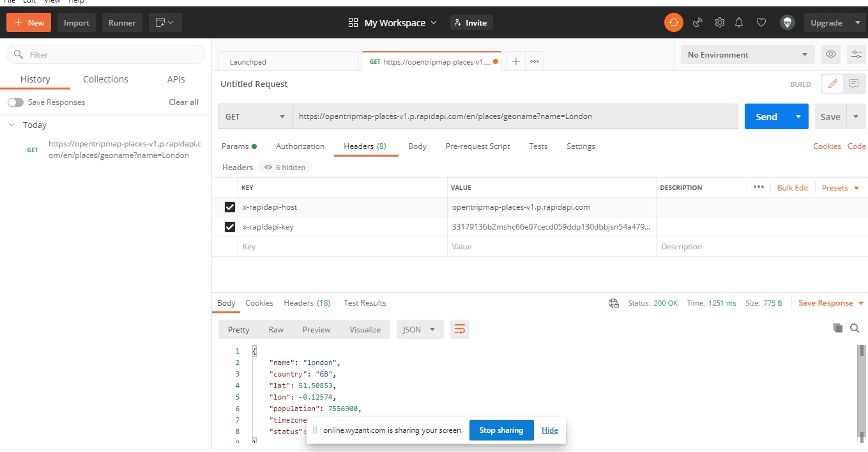This screenshot has width=868, height=452.
Task: Toggle the Save Responses switch
Action: [x=15, y=102]
